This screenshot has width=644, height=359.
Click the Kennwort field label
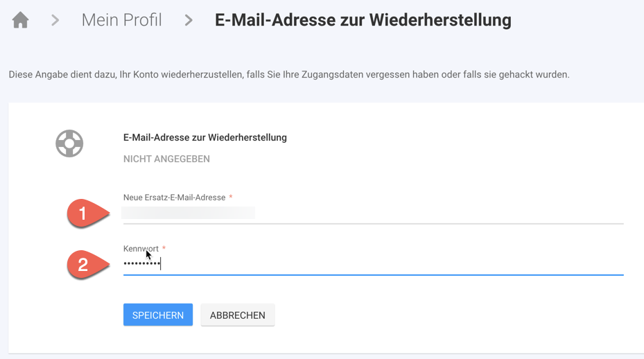click(x=141, y=248)
